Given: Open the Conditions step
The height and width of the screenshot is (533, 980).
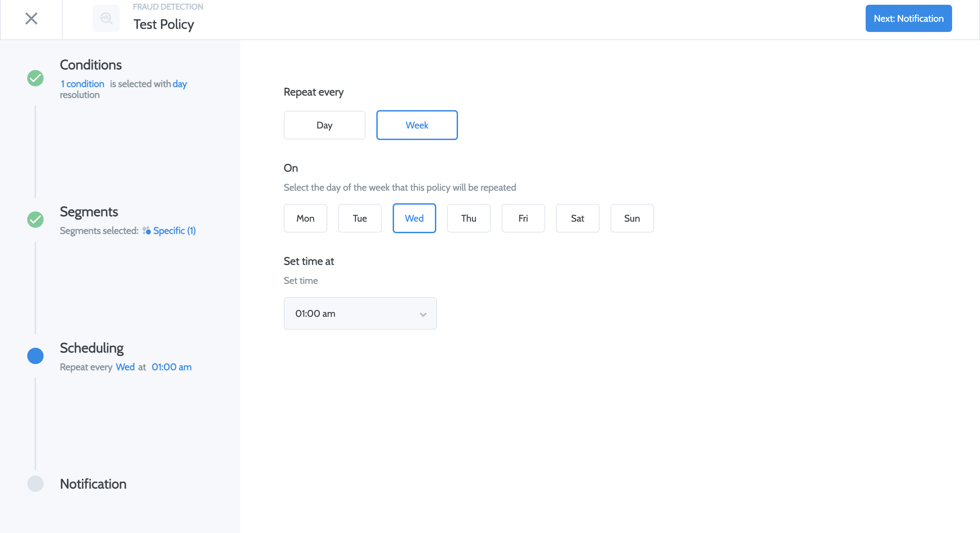Looking at the screenshot, I should [x=91, y=65].
